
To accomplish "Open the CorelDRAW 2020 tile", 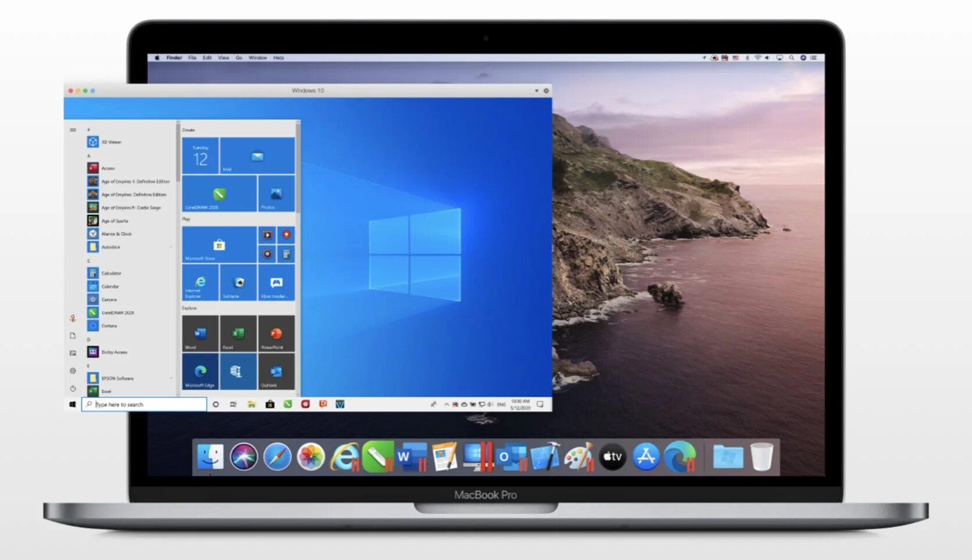I will point(219,193).
